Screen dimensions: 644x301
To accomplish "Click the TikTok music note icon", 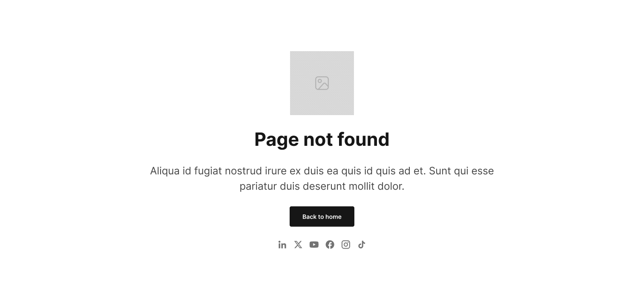I will point(362,245).
